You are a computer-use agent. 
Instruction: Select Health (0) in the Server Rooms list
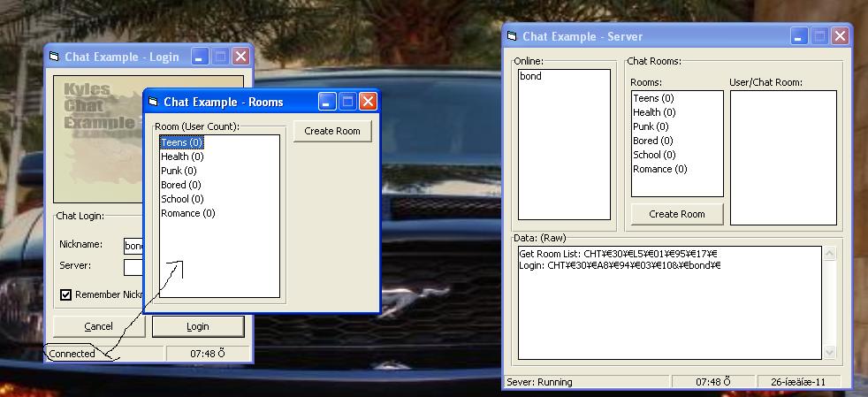point(654,112)
